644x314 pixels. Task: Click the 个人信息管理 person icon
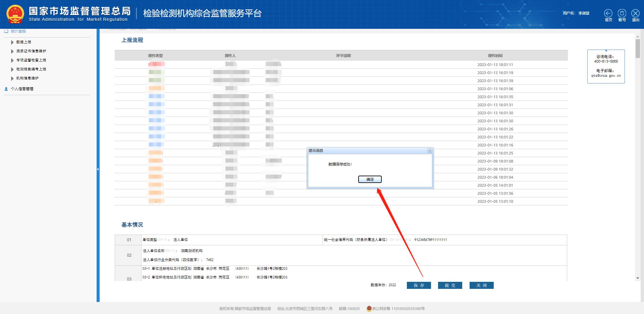coord(6,89)
